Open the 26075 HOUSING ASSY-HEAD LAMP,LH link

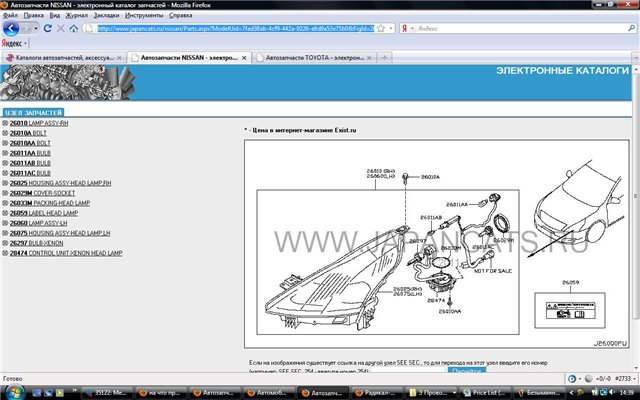pyautogui.click(x=60, y=233)
